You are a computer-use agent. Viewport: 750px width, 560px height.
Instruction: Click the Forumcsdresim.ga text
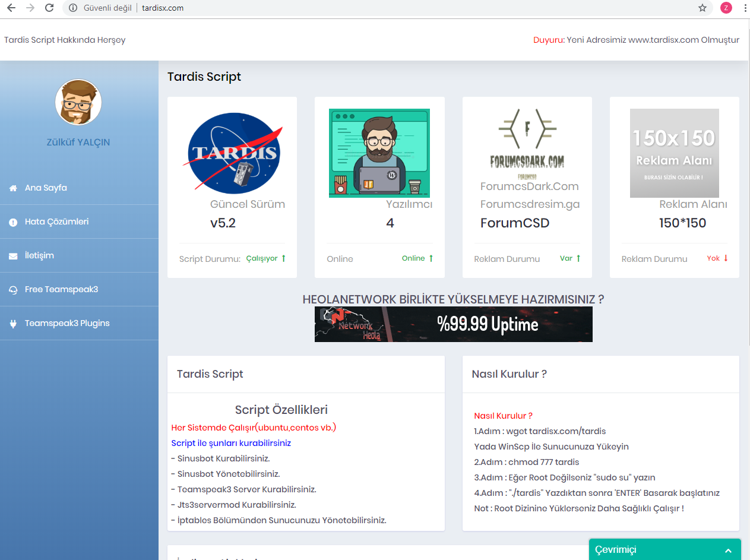[x=530, y=204]
